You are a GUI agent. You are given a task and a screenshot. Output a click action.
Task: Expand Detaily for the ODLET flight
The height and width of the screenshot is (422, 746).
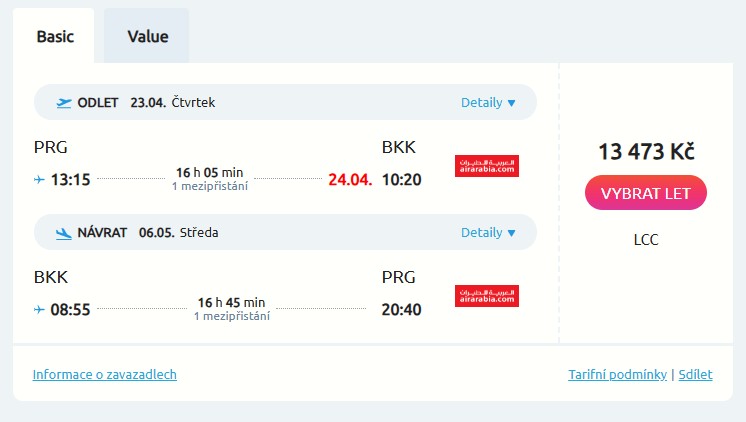click(x=488, y=102)
